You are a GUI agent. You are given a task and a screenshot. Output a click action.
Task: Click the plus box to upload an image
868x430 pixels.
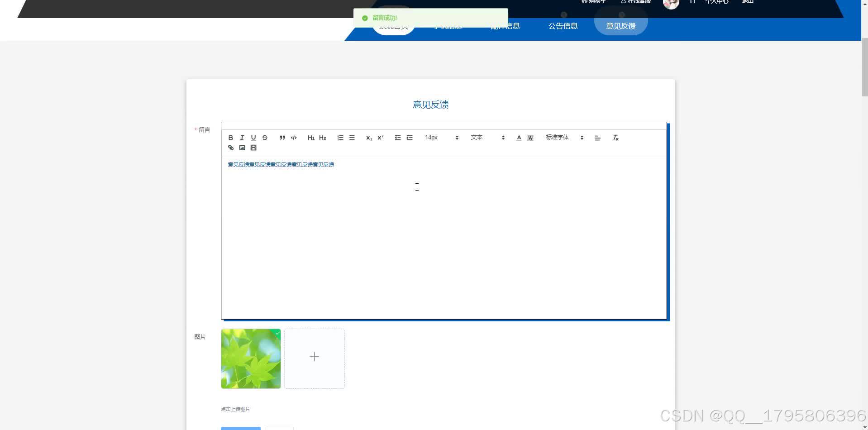pos(315,358)
